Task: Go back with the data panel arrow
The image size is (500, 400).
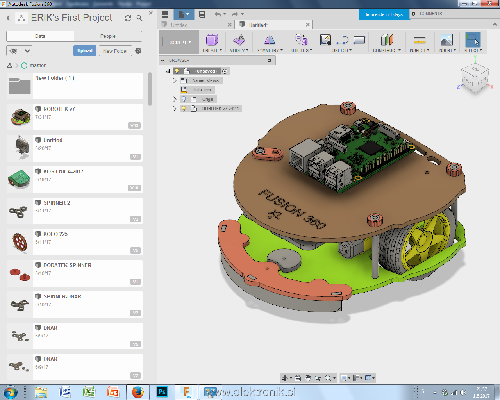Action: 8,18
